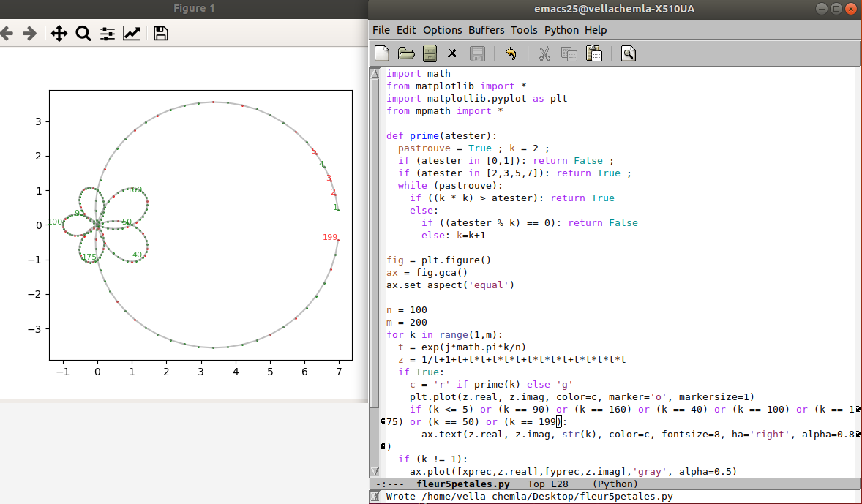
Task: Click the edit axis parameters chart icon
Action: point(132,34)
